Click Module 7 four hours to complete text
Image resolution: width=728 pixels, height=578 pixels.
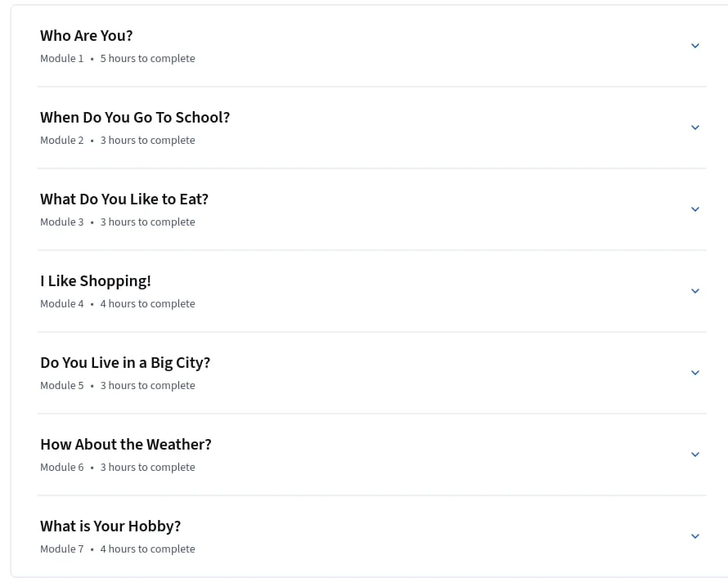(x=118, y=549)
